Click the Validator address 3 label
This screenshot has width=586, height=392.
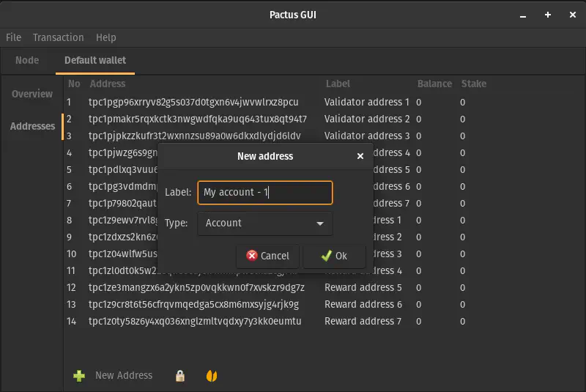[367, 136]
